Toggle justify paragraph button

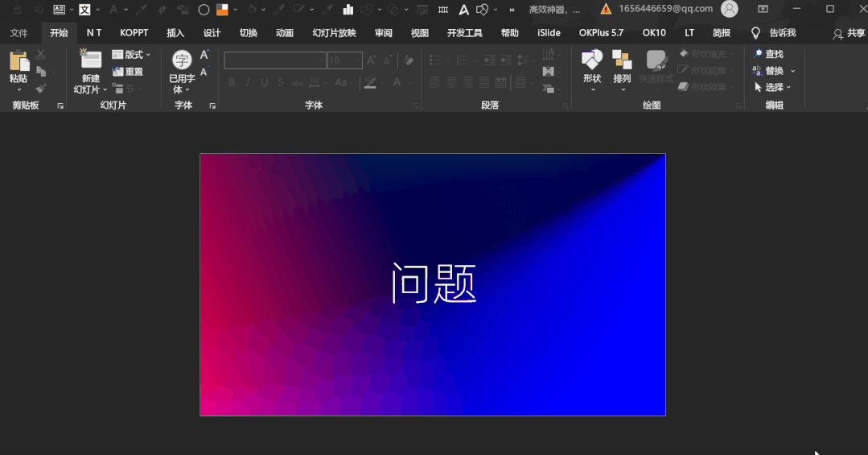484,83
